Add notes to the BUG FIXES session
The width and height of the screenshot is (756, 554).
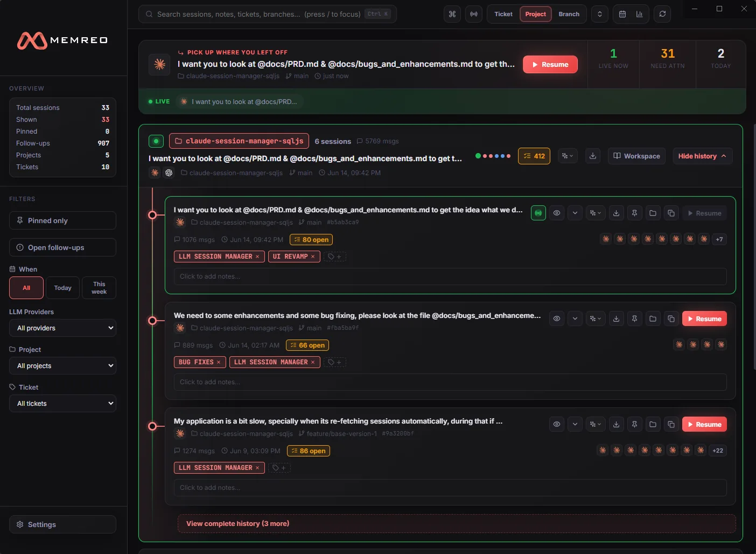[x=450, y=382]
